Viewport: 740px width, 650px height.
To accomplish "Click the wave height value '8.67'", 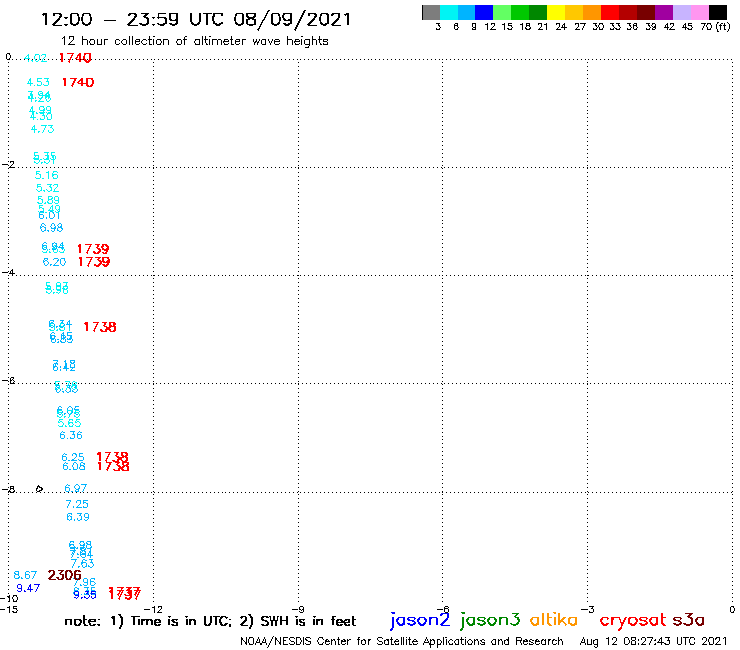I will pyautogui.click(x=25, y=575).
